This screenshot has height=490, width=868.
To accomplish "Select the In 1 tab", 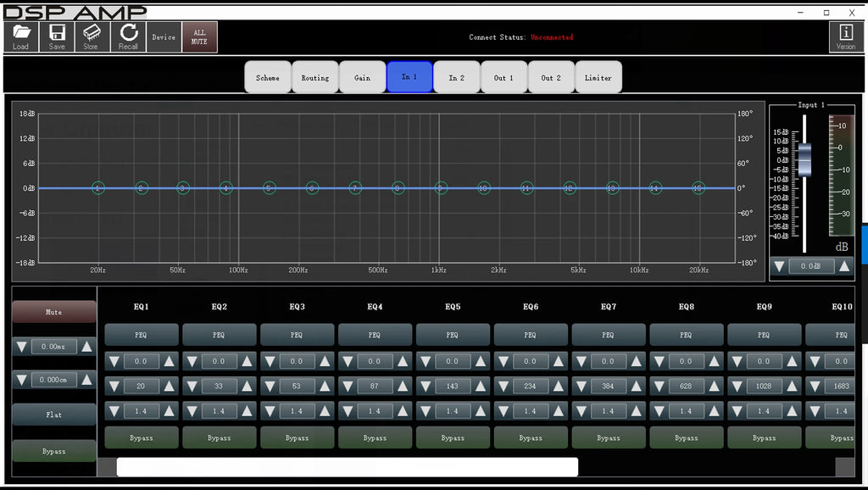I will [409, 77].
